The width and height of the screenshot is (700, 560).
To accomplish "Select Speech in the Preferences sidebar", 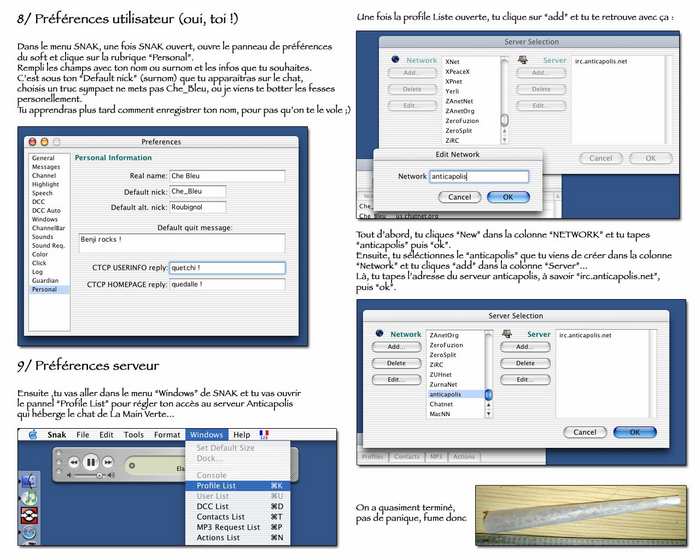I will pos(42,193).
